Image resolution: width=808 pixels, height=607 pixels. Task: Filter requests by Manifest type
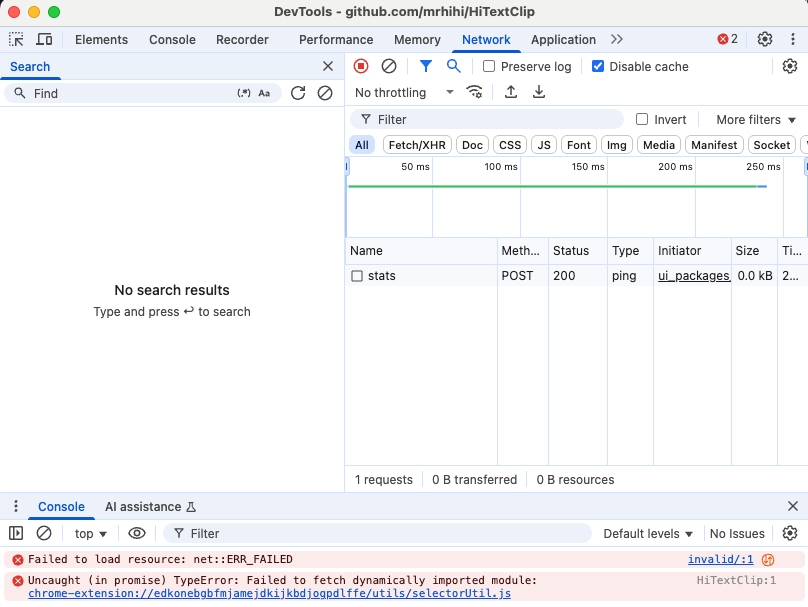click(714, 145)
